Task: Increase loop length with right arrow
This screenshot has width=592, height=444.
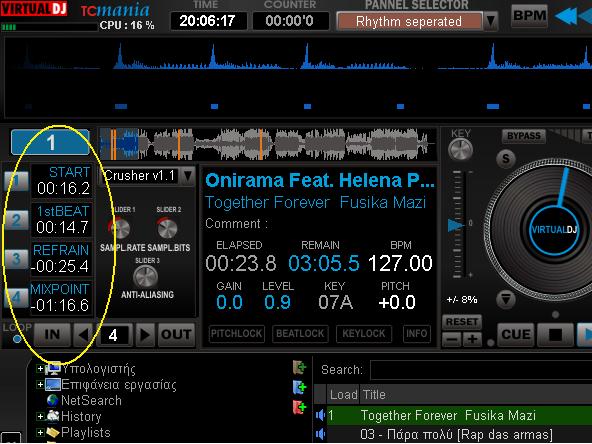Action: pos(145,335)
